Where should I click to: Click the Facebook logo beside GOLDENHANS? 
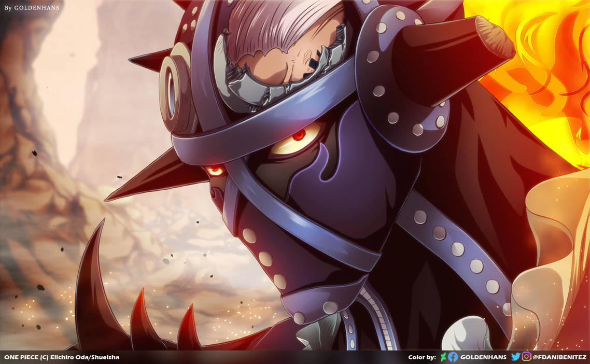tap(453, 357)
